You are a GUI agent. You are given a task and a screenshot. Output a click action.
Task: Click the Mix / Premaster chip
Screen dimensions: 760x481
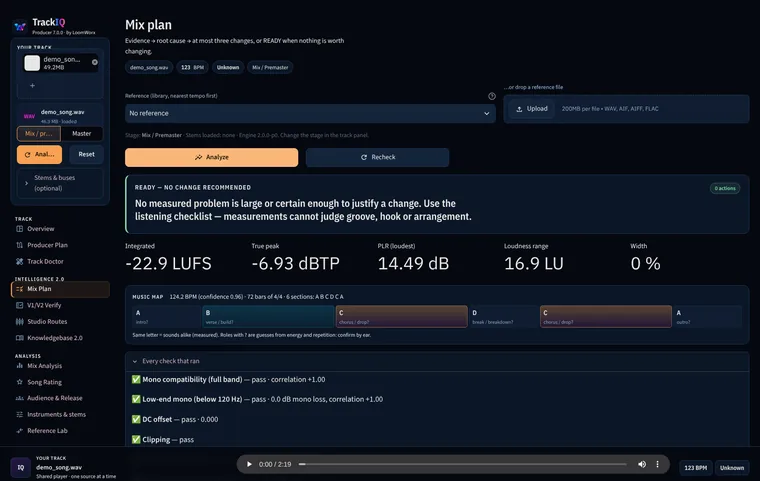(270, 67)
